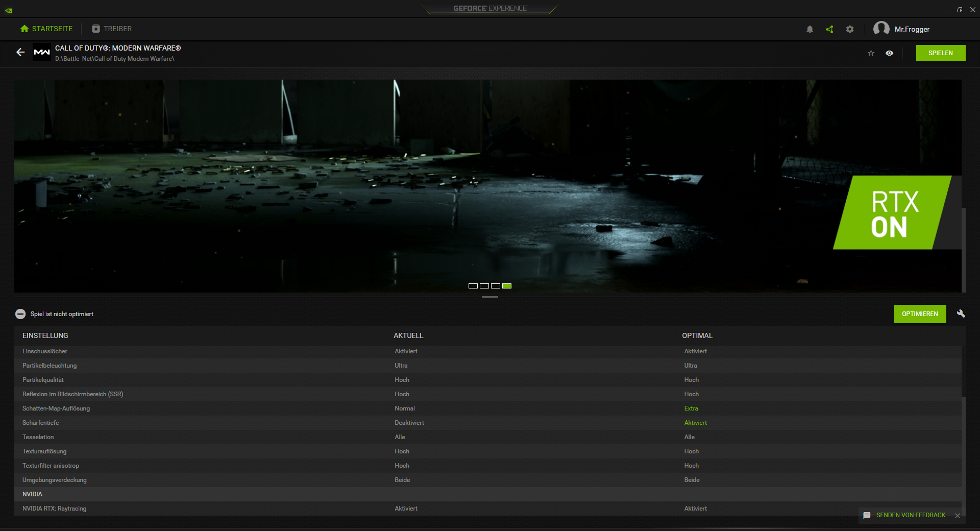Click the RTX ON screenshot image
The image size is (980, 531).
pyautogui.click(x=488, y=186)
